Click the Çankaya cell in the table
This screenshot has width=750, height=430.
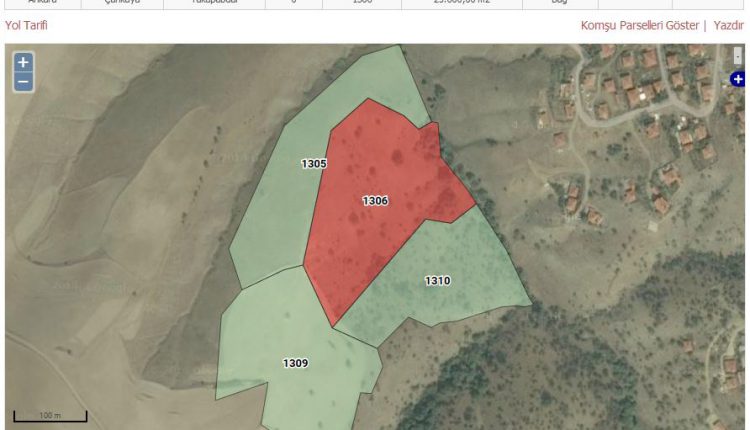click(x=121, y=3)
